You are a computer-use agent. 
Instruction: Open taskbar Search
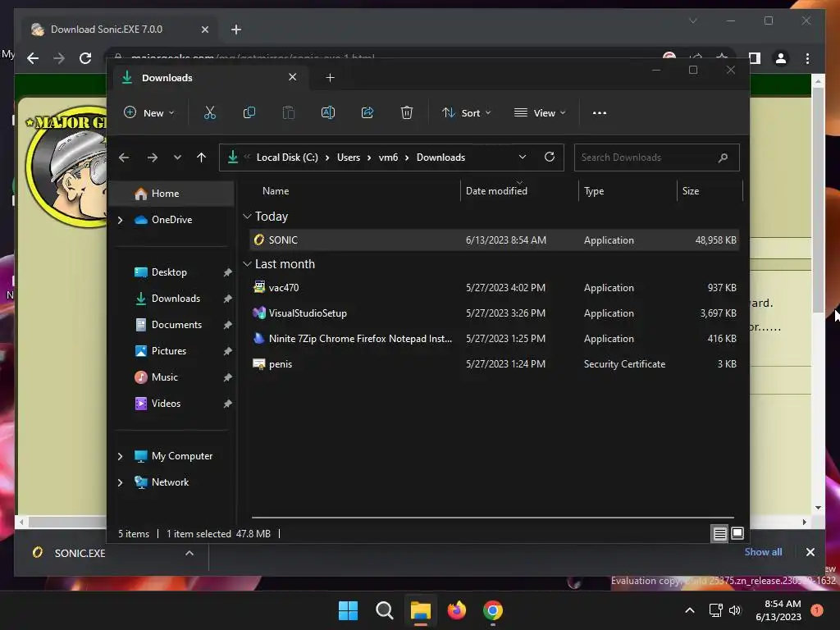pyautogui.click(x=385, y=610)
